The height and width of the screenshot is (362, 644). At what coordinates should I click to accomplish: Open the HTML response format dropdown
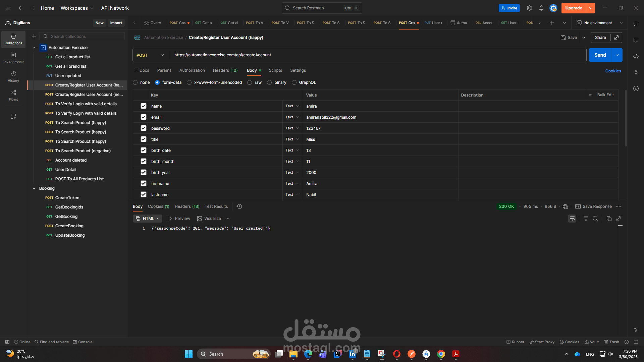[x=148, y=219]
